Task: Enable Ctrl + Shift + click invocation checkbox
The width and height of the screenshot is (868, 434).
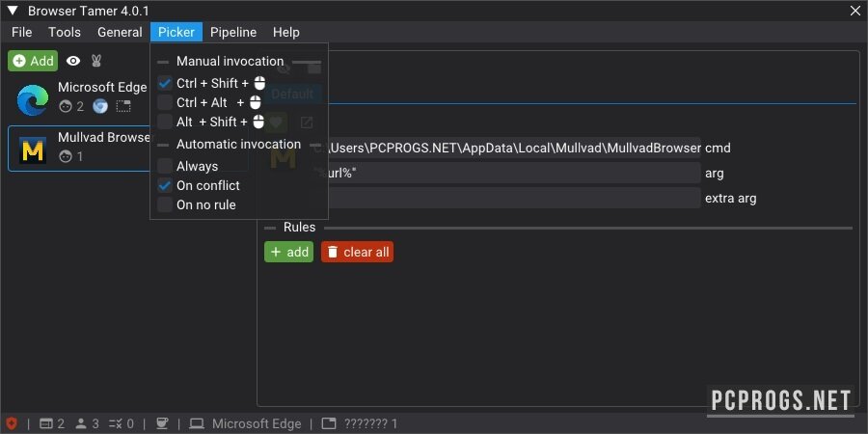Action: 165,83
